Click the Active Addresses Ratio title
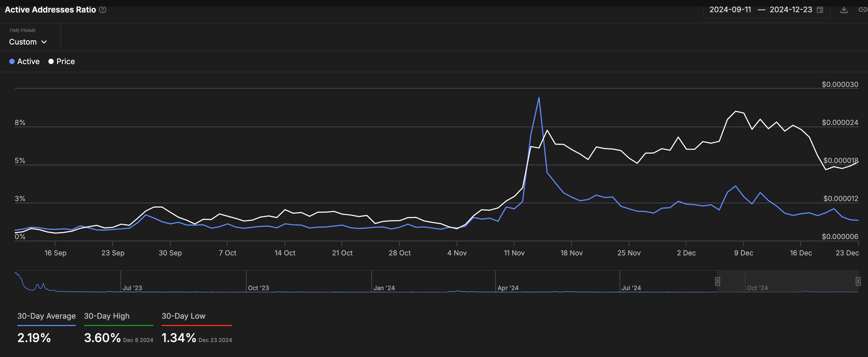868x357 pixels. [x=50, y=10]
